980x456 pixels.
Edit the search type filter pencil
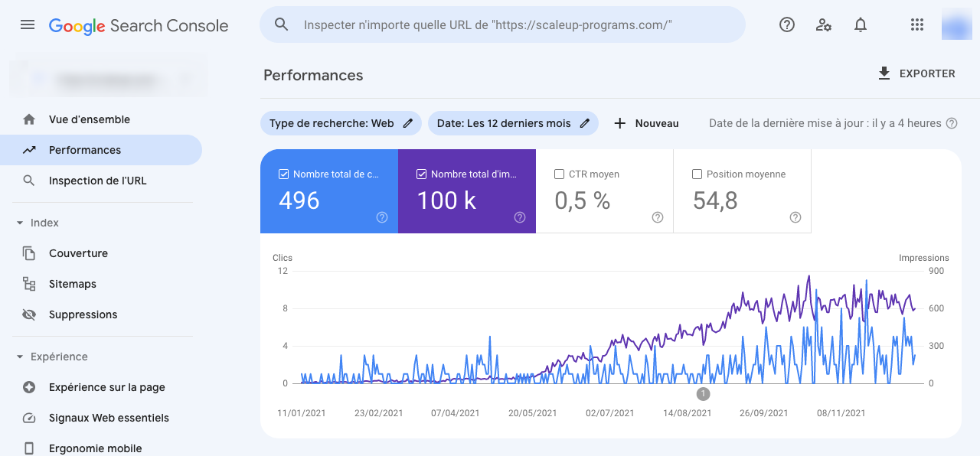tap(408, 123)
